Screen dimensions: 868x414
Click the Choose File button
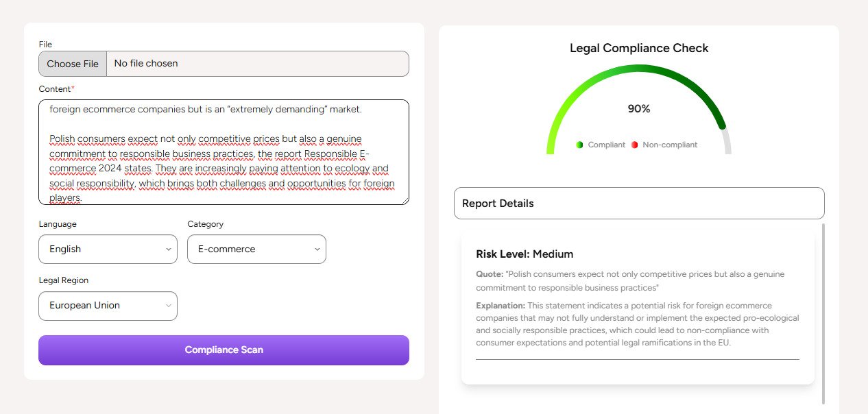(x=73, y=64)
